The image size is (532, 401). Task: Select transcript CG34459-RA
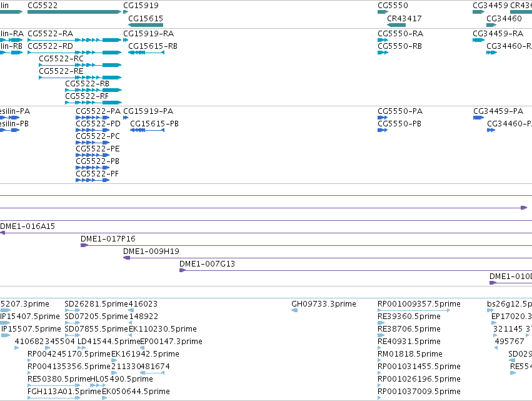479,40
